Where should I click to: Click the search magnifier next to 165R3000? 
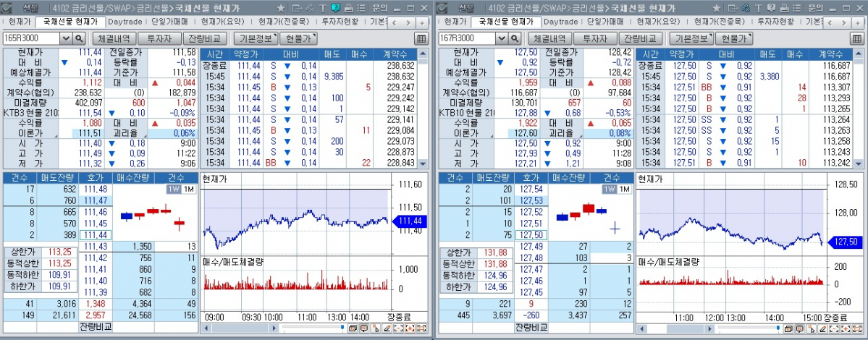[x=79, y=38]
